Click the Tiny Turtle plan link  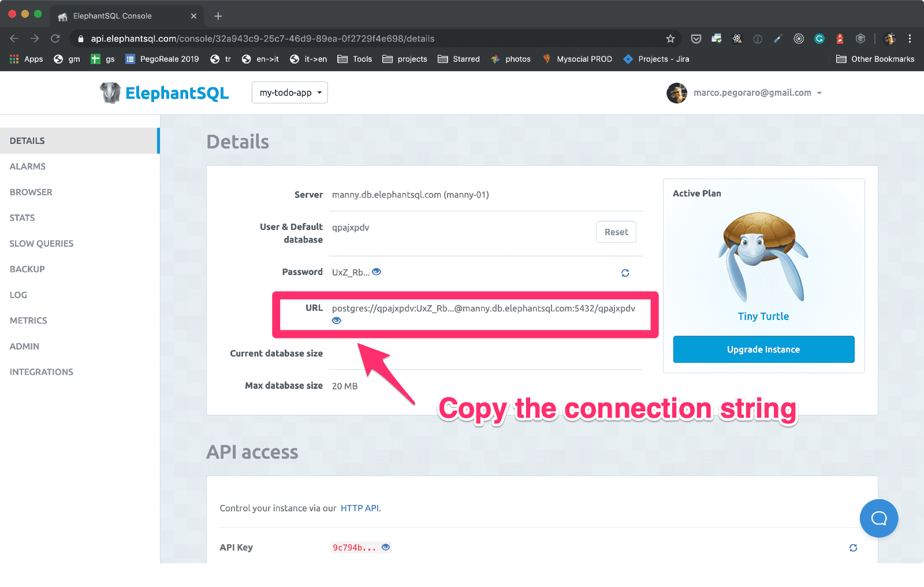click(763, 316)
